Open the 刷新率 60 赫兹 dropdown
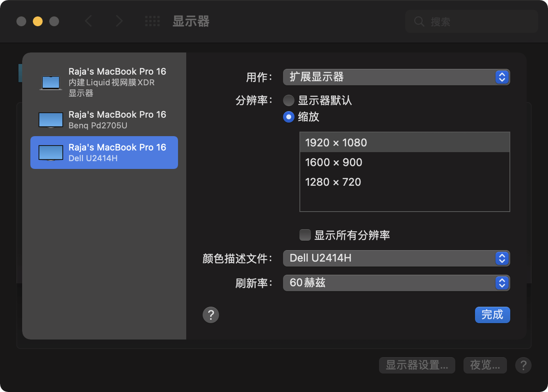This screenshot has width=548, height=392. (396, 283)
